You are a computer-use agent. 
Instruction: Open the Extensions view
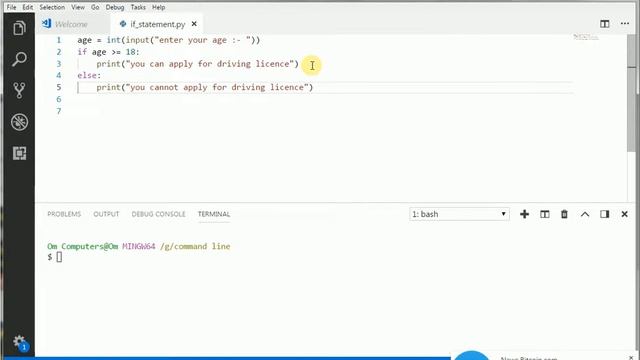pos(19,153)
